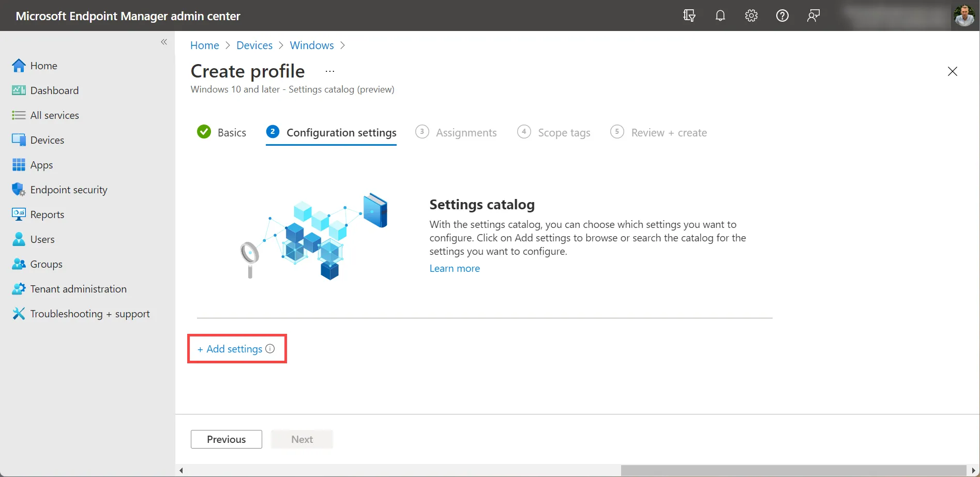Open Reports in the sidebar
The image size is (980, 477).
click(x=38, y=214)
